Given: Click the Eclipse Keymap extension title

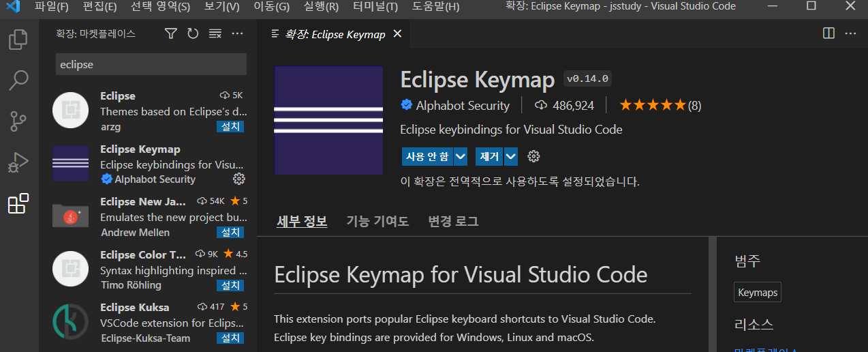Looking at the screenshot, I should pos(478,80).
